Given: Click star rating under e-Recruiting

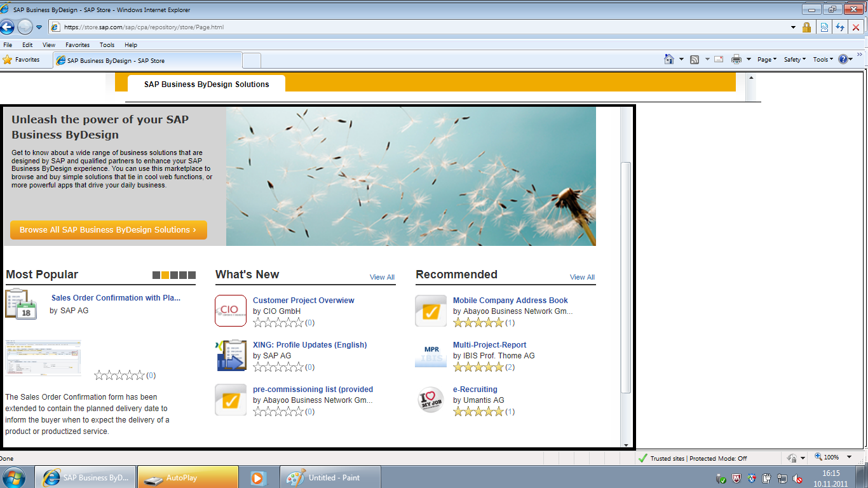Looking at the screenshot, I should tap(478, 412).
